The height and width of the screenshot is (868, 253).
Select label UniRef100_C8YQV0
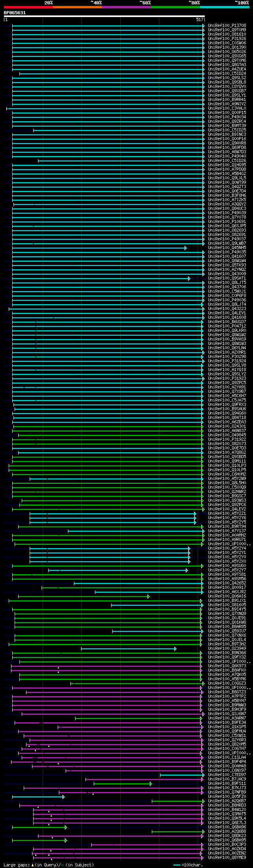pos(227,87)
